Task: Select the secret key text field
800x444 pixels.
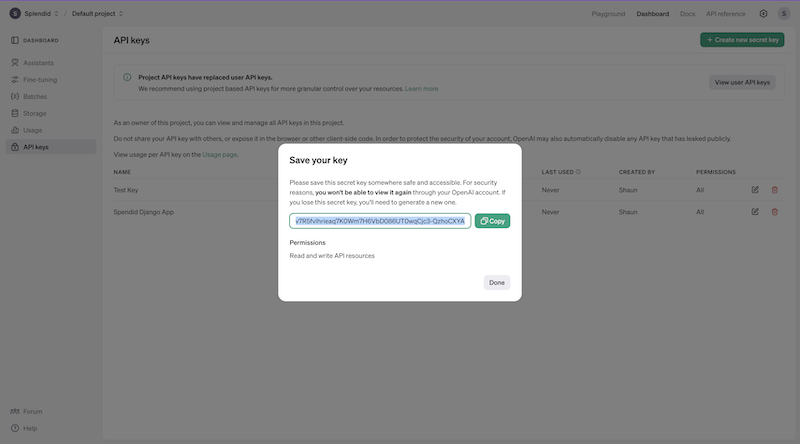Action: pyautogui.click(x=380, y=221)
